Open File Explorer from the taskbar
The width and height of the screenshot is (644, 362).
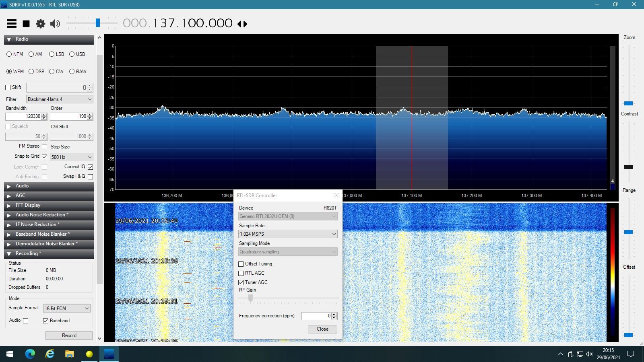pos(70,354)
